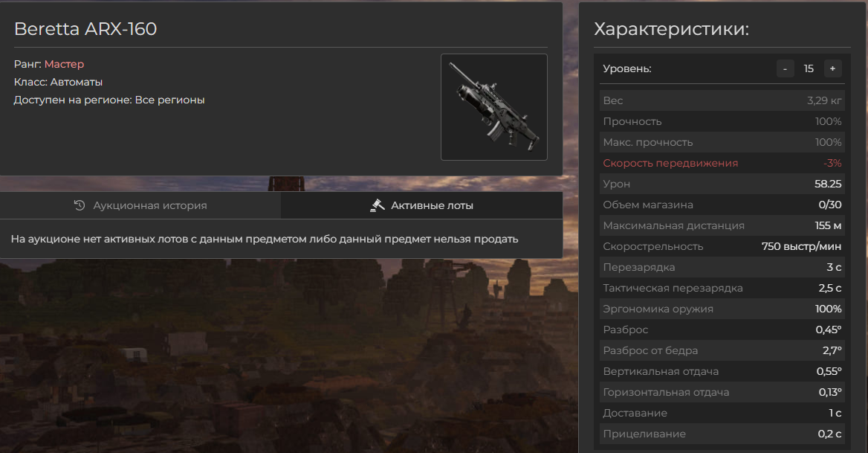
Task: Select the -3% movement speed value
Action: (x=832, y=164)
